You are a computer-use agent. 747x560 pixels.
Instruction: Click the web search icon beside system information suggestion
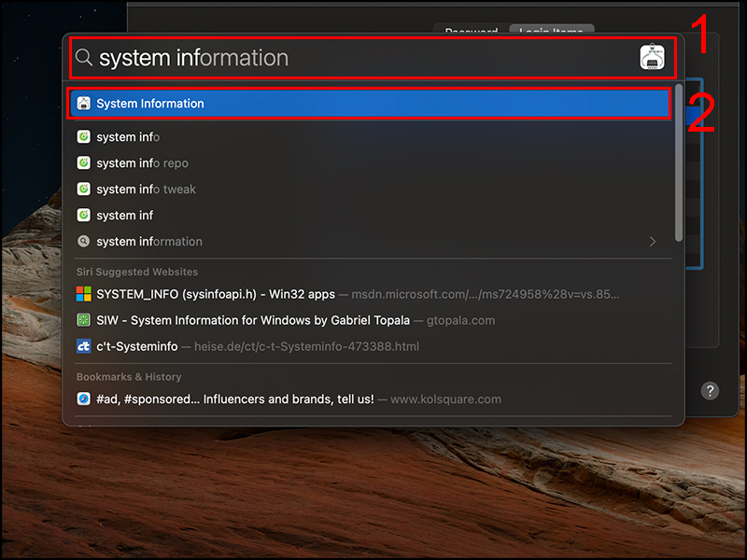click(x=85, y=241)
